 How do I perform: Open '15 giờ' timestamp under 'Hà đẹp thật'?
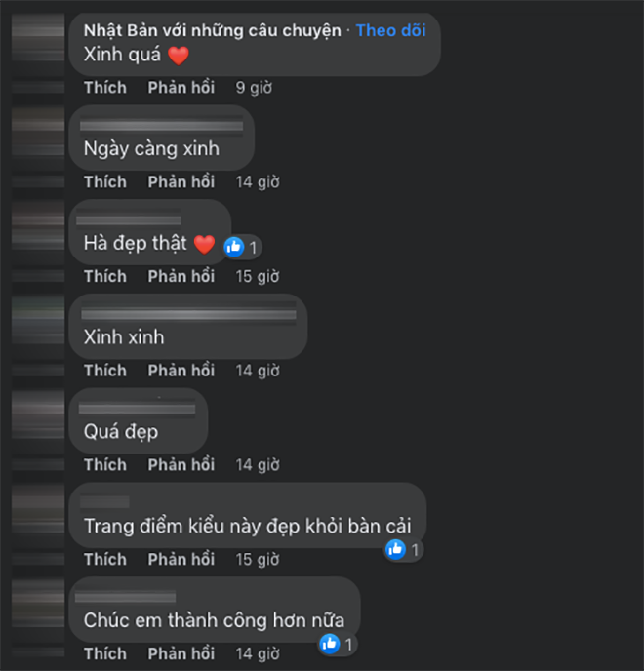pos(258,276)
